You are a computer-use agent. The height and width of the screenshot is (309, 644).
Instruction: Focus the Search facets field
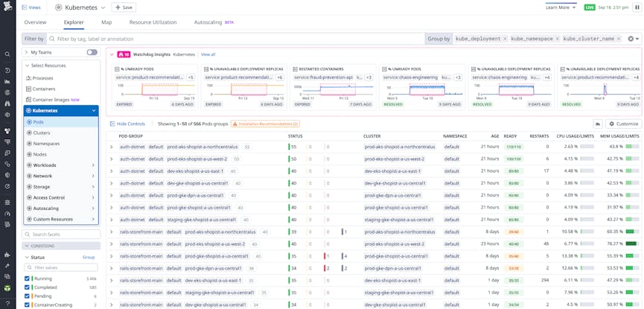[61, 235]
